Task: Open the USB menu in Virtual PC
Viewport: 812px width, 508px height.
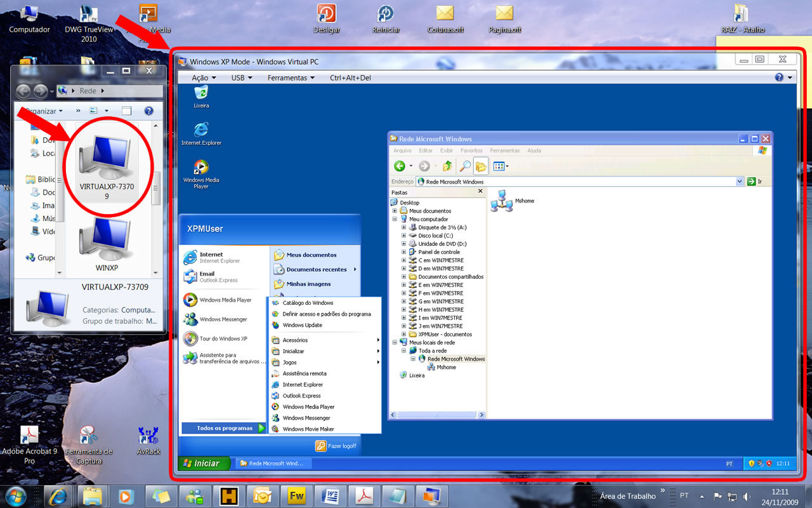Action: (x=242, y=77)
